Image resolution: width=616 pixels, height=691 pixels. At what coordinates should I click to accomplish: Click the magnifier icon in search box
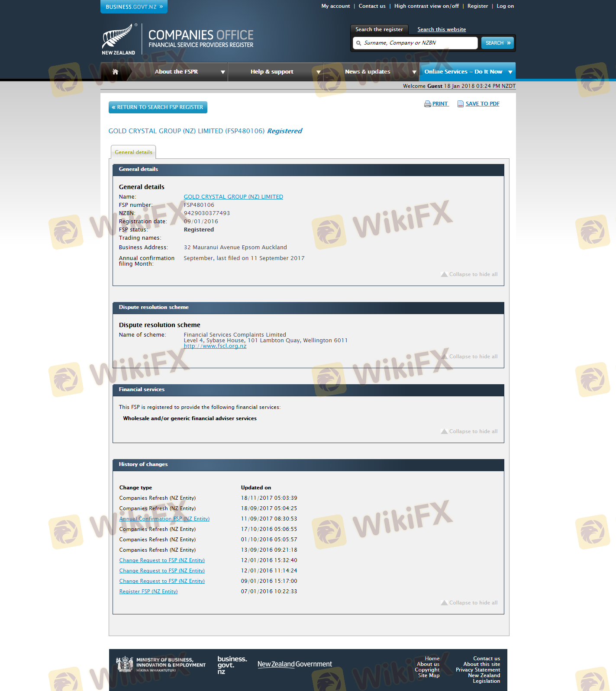click(x=358, y=43)
